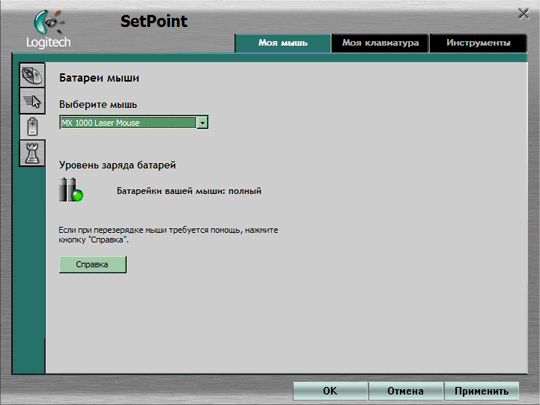Click the Выберите мышь label
The width and height of the screenshot is (540, 405).
tap(98, 104)
